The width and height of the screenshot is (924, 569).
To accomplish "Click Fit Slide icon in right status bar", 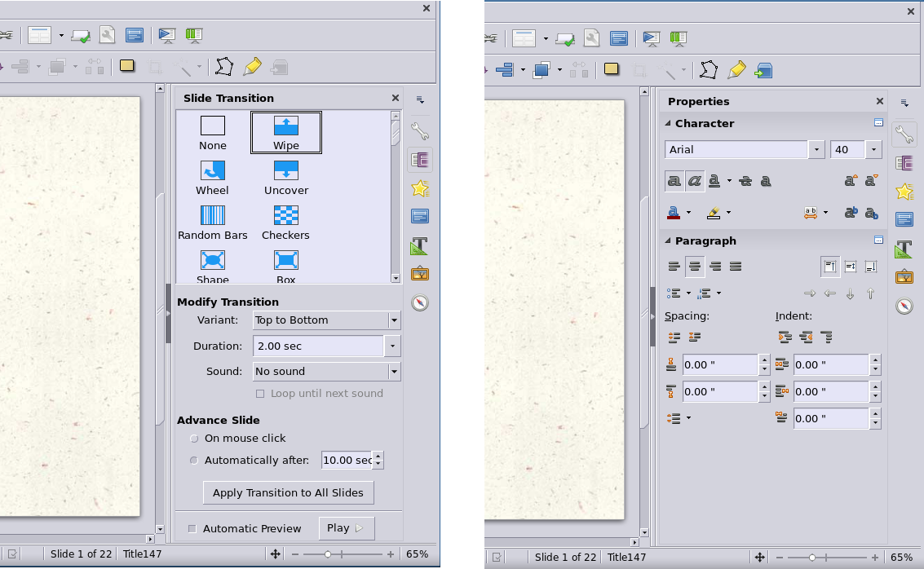I will pyautogui.click(x=759, y=558).
